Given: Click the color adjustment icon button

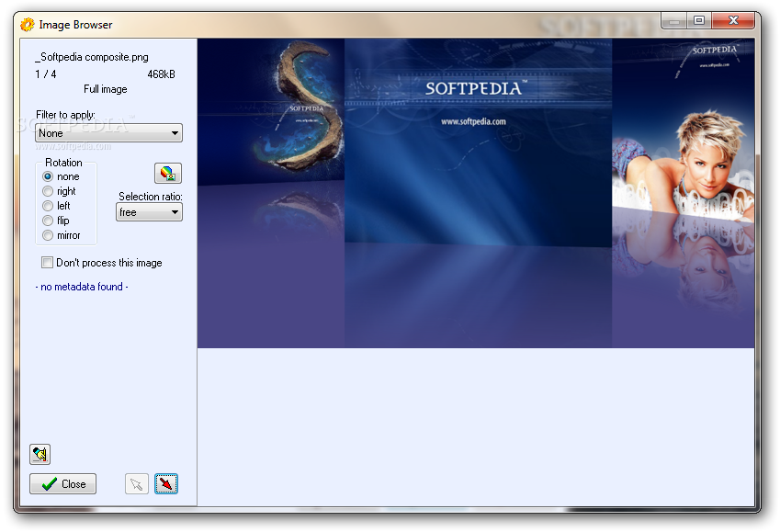Looking at the screenshot, I should (x=167, y=173).
